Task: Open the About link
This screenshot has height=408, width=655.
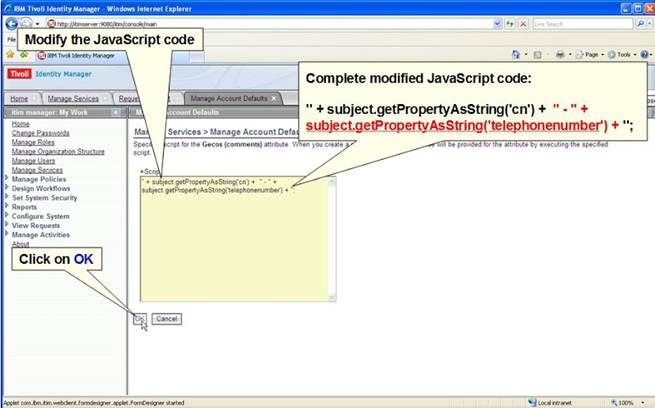Action: (20, 244)
